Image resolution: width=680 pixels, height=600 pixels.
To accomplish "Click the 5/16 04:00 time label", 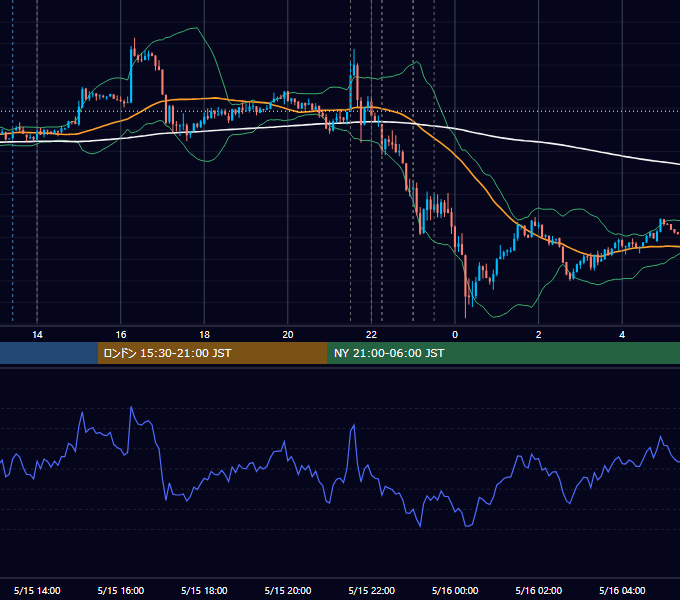I will 622,590.
